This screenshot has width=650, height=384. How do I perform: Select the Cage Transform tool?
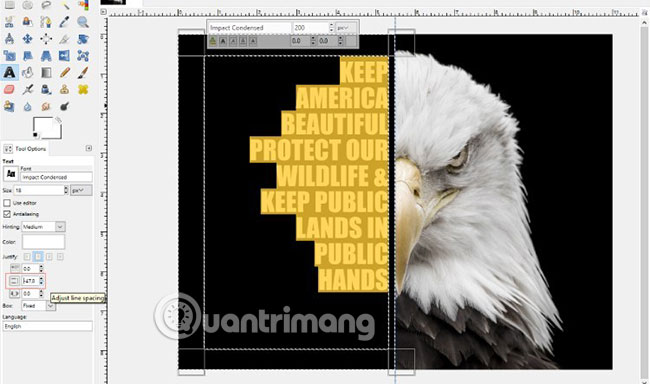point(82,56)
